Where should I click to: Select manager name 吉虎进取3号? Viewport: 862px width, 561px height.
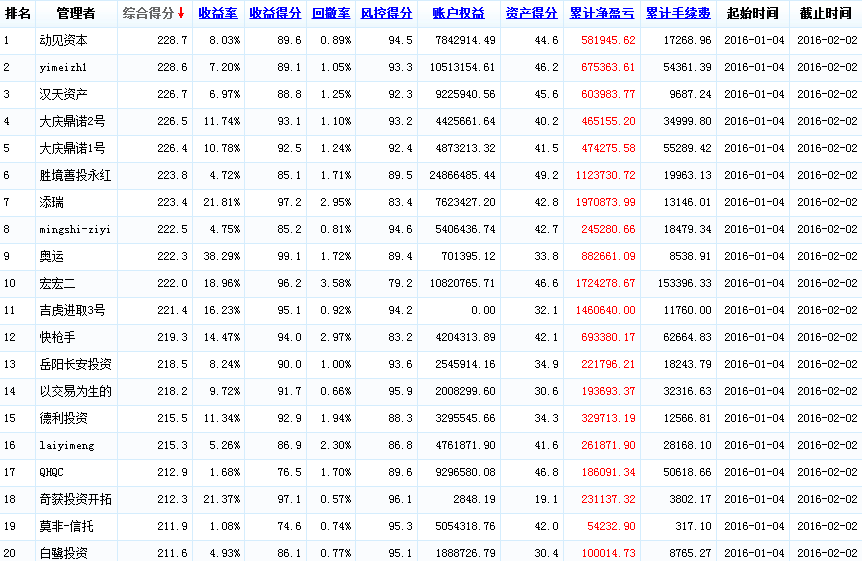click(x=72, y=310)
